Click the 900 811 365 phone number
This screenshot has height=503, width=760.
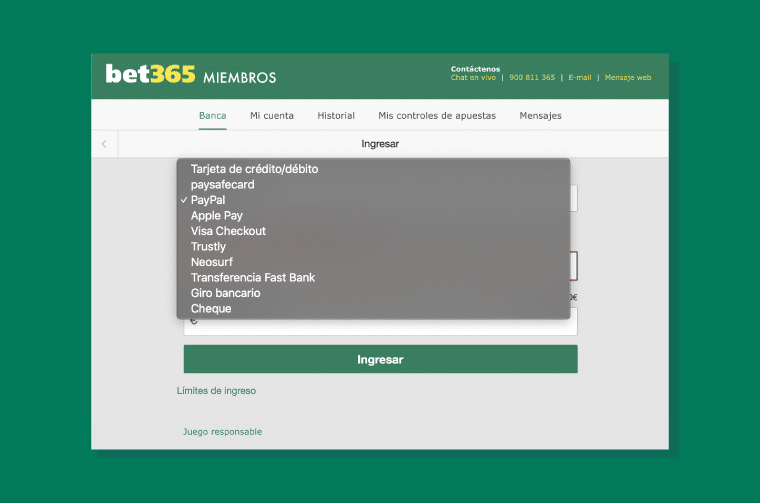(532, 78)
